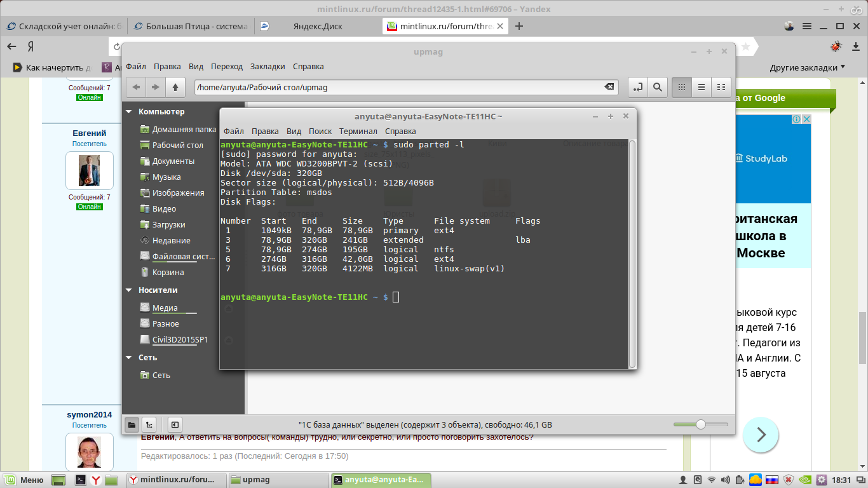Go up to the parent folder
The image size is (868, 488).
point(175,87)
